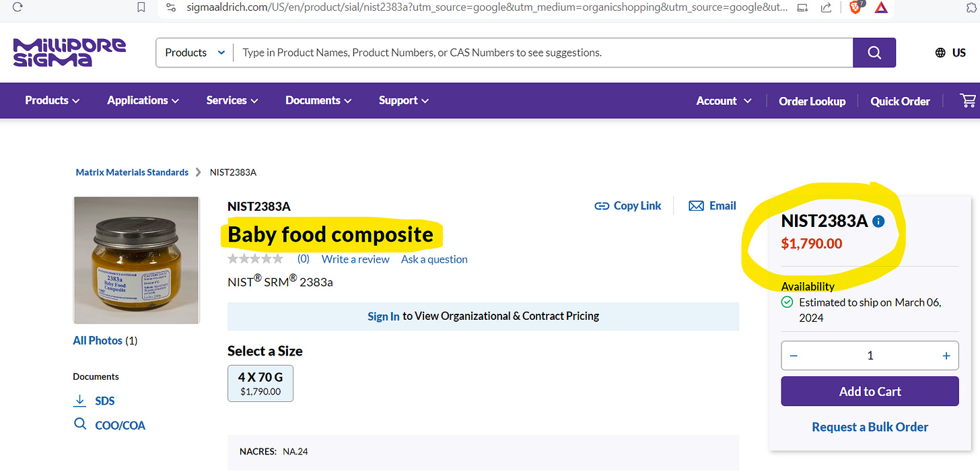Click the baby food jar thumbnail
This screenshot has width=980, height=472.
(x=136, y=260)
